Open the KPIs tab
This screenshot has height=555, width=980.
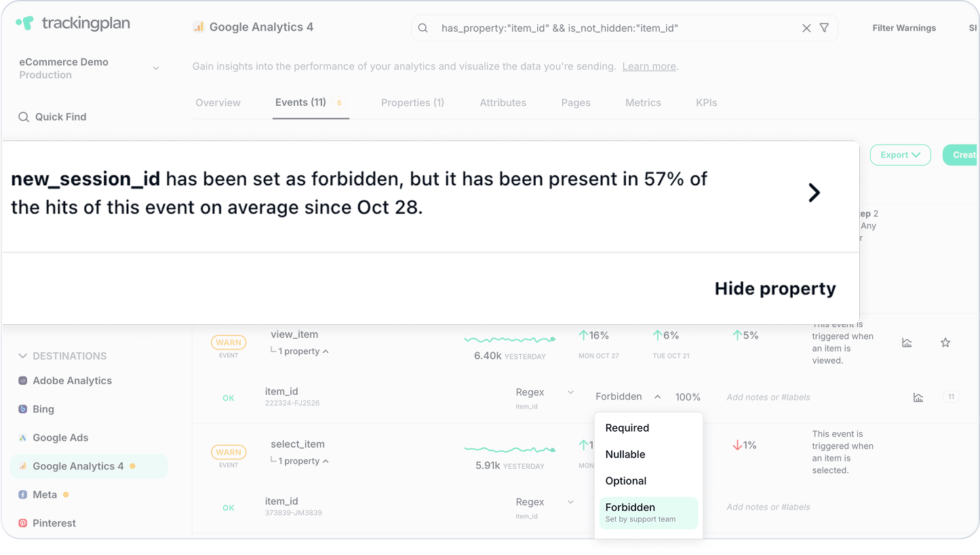point(706,102)
